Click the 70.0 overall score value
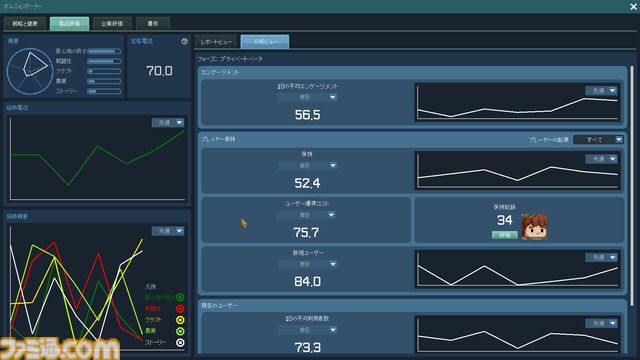This screenshot has width=640, height=360. click(x=159, y=71)
